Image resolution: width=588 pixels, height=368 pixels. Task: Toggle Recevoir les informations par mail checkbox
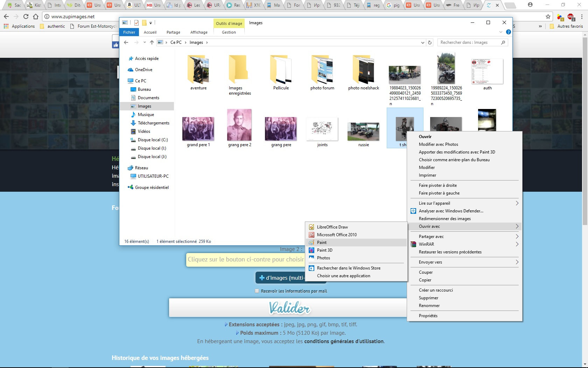257,291
